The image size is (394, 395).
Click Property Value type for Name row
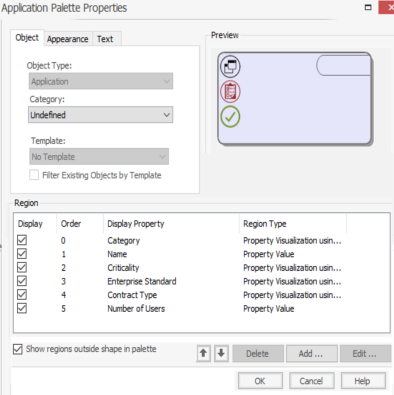click(269, 254)
